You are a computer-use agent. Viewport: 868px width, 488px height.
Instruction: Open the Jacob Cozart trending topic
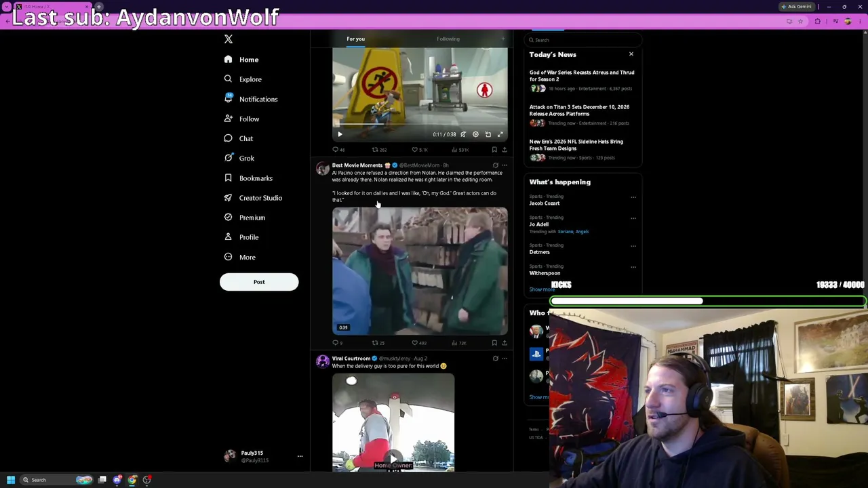[545, 203]
